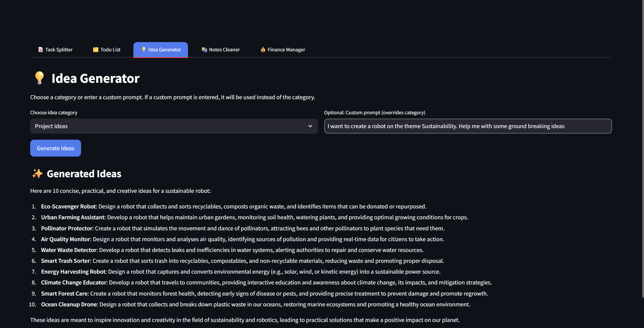
Task: Click the money bag icon on Finance Manager tab
Action: [x=263, y=50]
